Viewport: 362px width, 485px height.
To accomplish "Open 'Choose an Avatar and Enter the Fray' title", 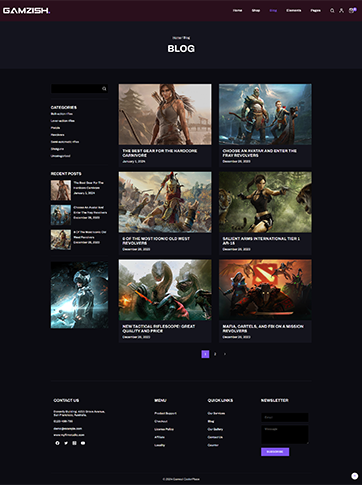I will 260,153.
